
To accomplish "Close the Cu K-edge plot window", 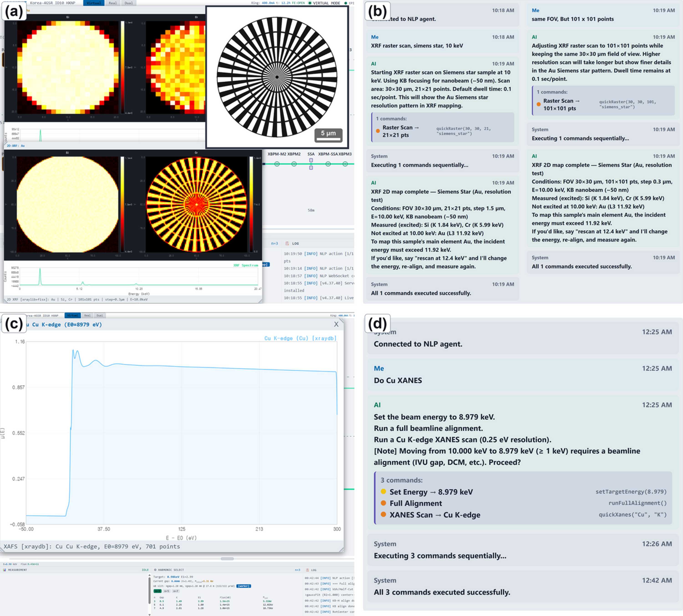I will (x=336, y=324).
